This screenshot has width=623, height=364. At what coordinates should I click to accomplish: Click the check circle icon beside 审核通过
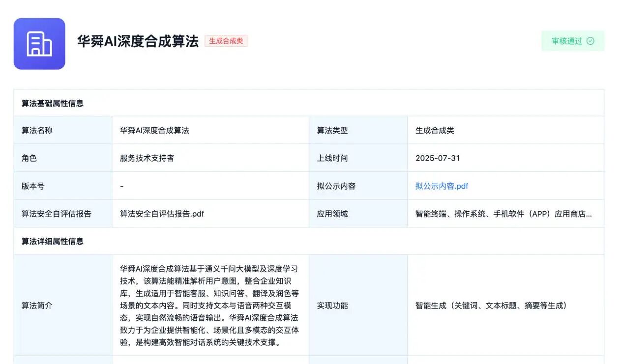(x=591, y=41)
